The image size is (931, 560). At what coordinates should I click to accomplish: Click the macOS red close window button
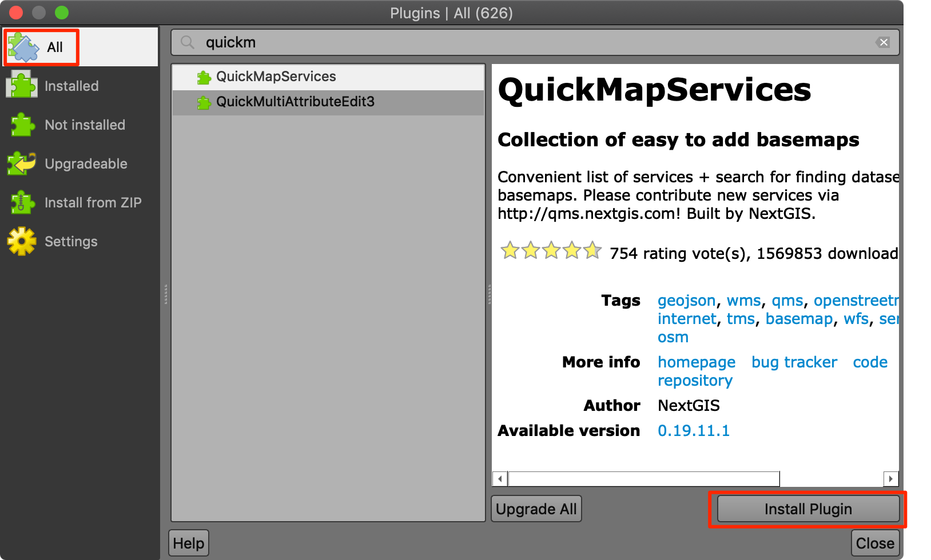point(16,13)
